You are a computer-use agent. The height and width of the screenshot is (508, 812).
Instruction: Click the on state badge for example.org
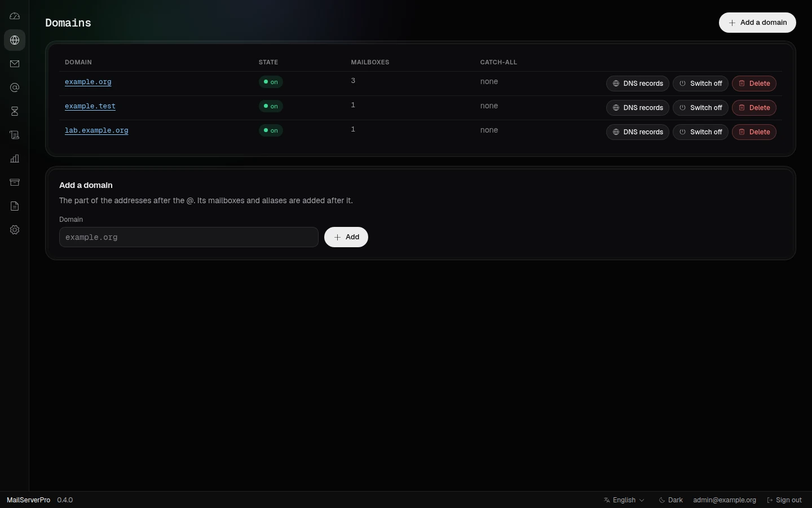click(x=271, y=82)
